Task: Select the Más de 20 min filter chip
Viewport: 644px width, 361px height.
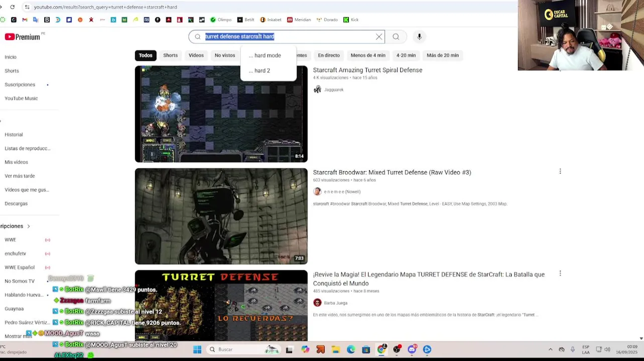Action: pyautogui.click(x=443, y=56)
